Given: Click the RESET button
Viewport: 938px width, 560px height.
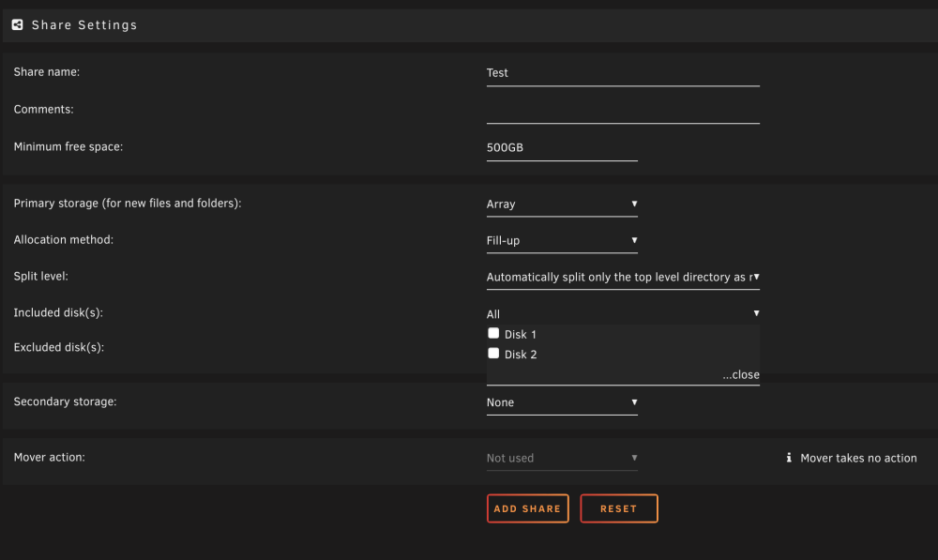Looking at the screenshot, I should click(x=619, y=508).
